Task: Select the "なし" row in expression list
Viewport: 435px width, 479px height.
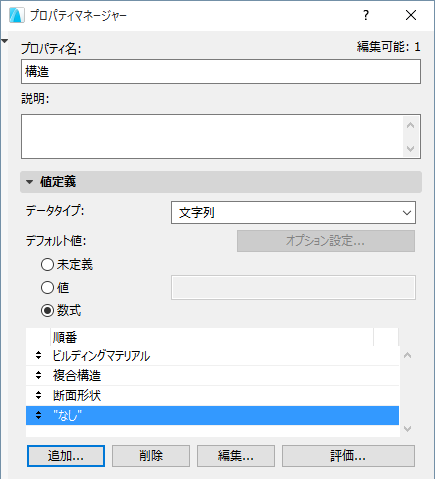Action: tap(212, 415)
